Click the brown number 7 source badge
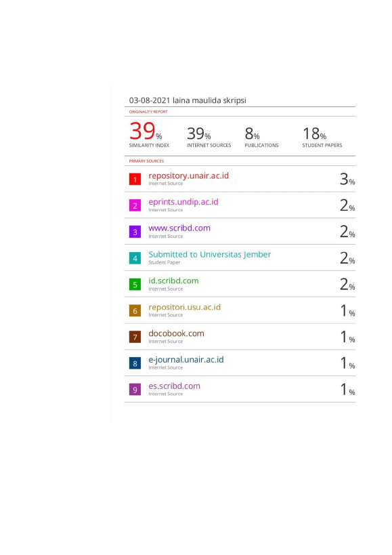The image size is (392, 555). [x=135, y=337]
